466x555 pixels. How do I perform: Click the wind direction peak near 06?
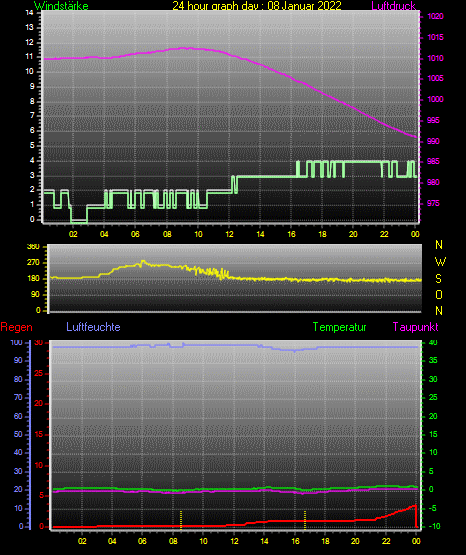(x=143, y=262)
